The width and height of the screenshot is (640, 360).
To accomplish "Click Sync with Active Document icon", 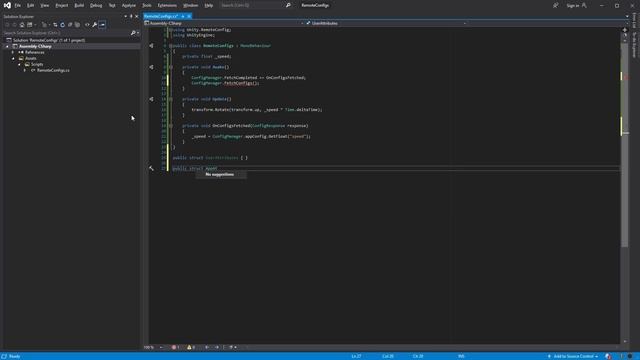I will (55, 24).
